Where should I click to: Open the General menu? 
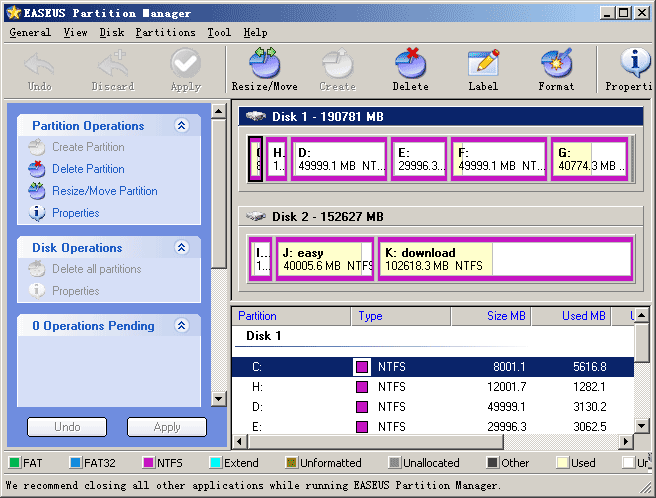tap(30, 32)
